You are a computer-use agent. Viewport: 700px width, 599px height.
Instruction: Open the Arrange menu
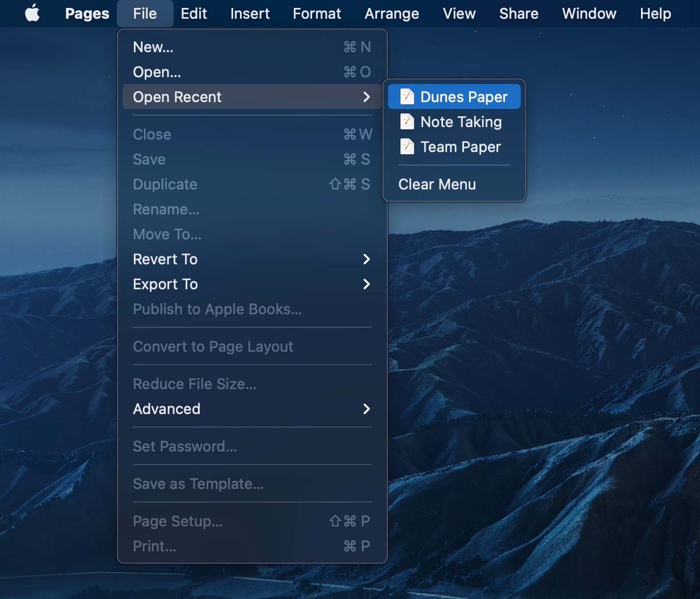[392, 14]
